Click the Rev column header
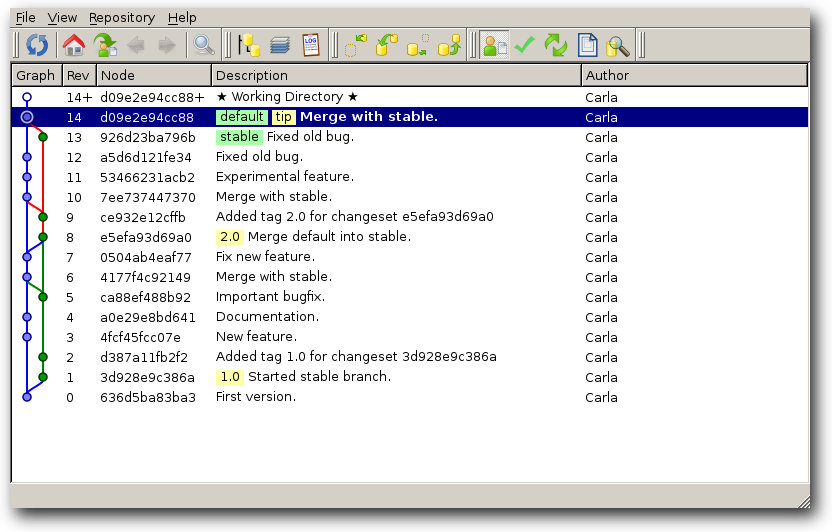Viewport: 832px width, 532px height. [79, 75]
